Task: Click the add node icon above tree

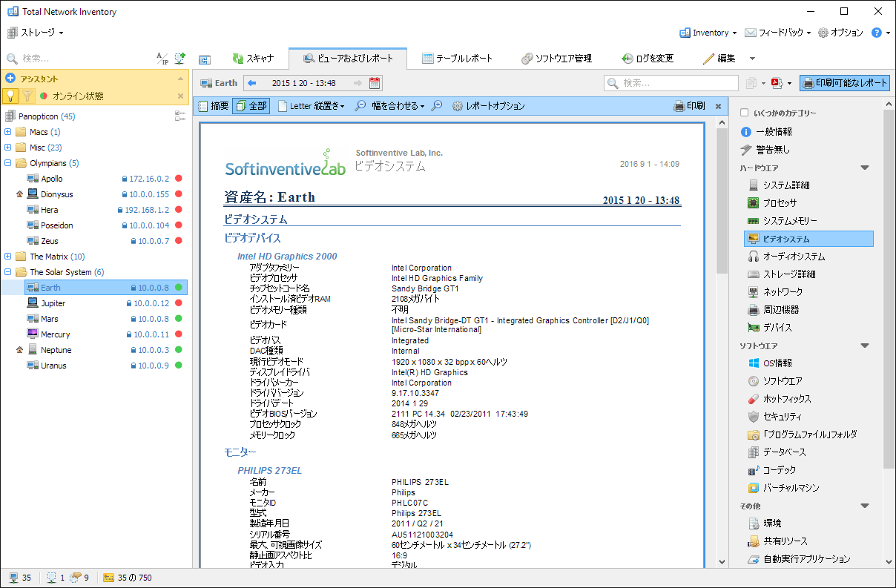Action: (179, 58)
